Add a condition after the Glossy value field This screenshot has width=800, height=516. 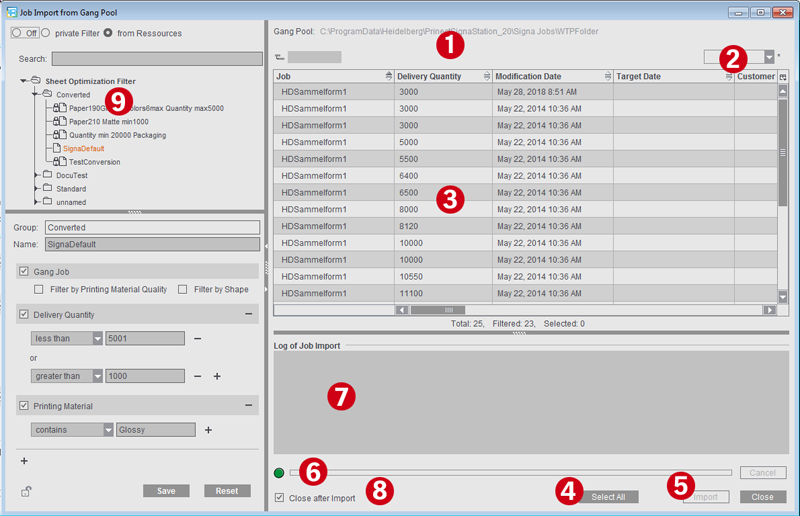[209, 430]
